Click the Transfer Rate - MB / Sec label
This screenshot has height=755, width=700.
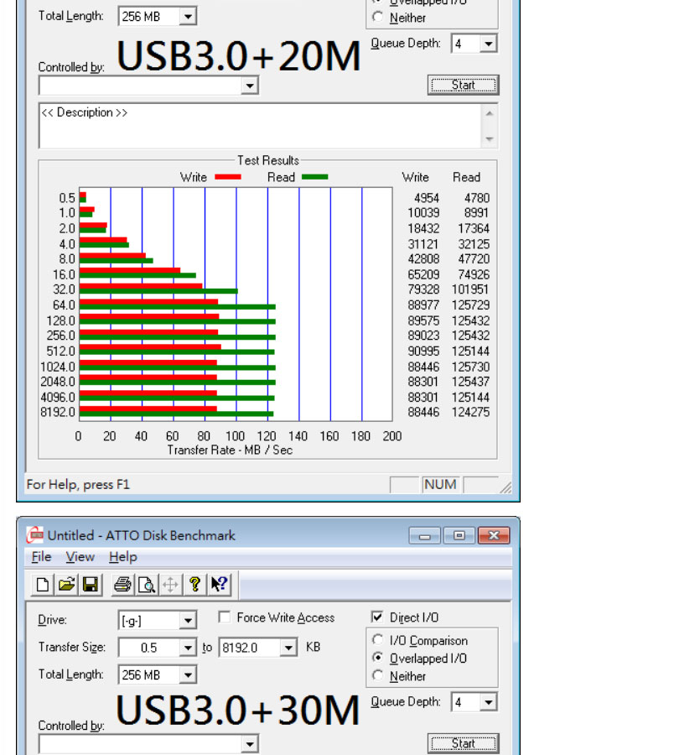point(230,450)
